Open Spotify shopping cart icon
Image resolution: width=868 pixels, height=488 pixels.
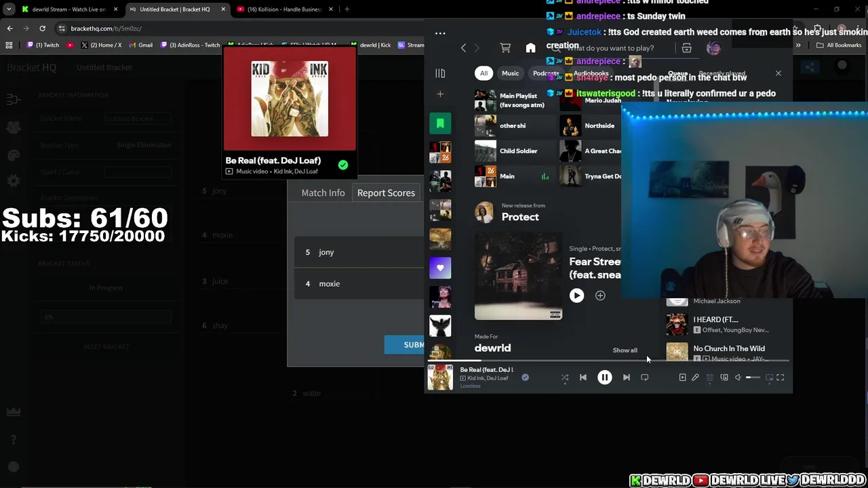505,48
